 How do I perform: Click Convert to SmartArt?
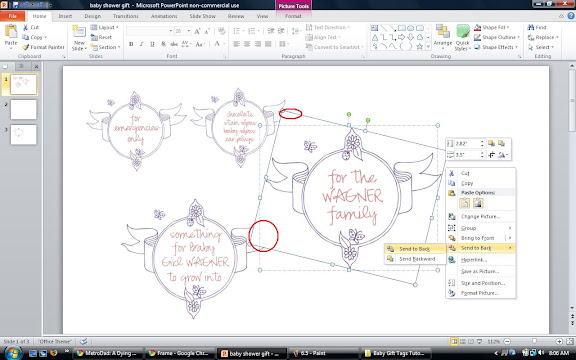pos(335,47)
